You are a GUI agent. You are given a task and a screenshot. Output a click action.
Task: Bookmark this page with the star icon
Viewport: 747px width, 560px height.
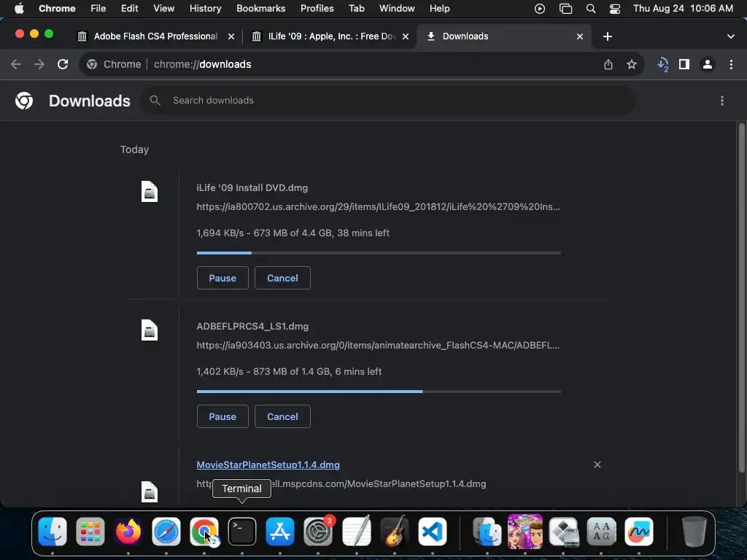pos(632,64)
